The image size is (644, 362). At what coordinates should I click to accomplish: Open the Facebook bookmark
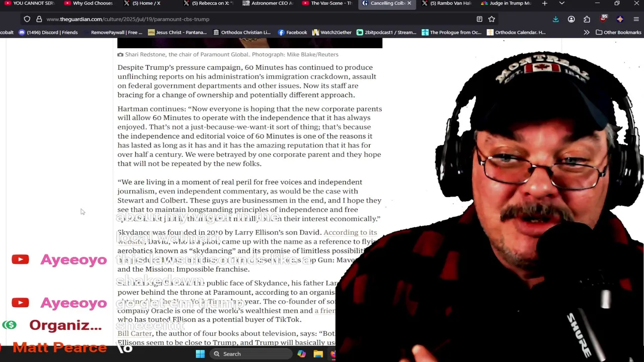coord(292,32)
